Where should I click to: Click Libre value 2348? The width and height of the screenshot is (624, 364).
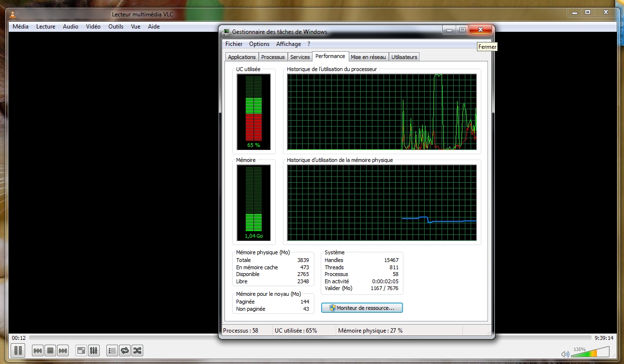click(303, 281)
